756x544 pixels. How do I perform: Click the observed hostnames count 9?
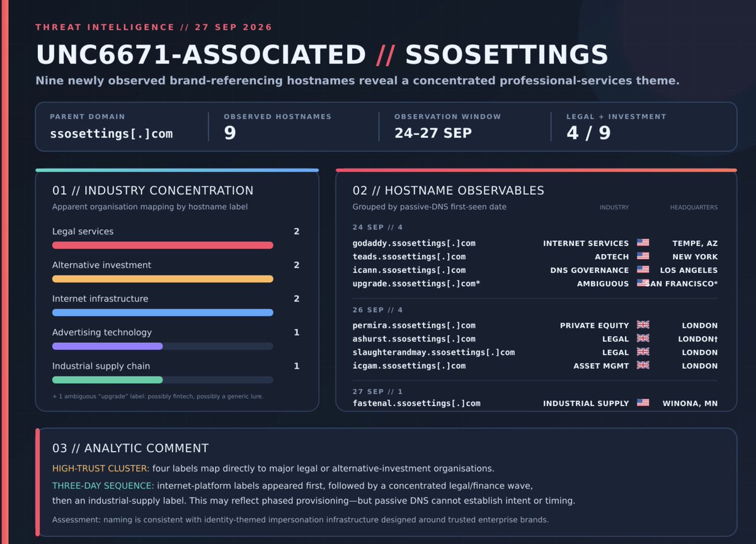(x=230, y=133)
